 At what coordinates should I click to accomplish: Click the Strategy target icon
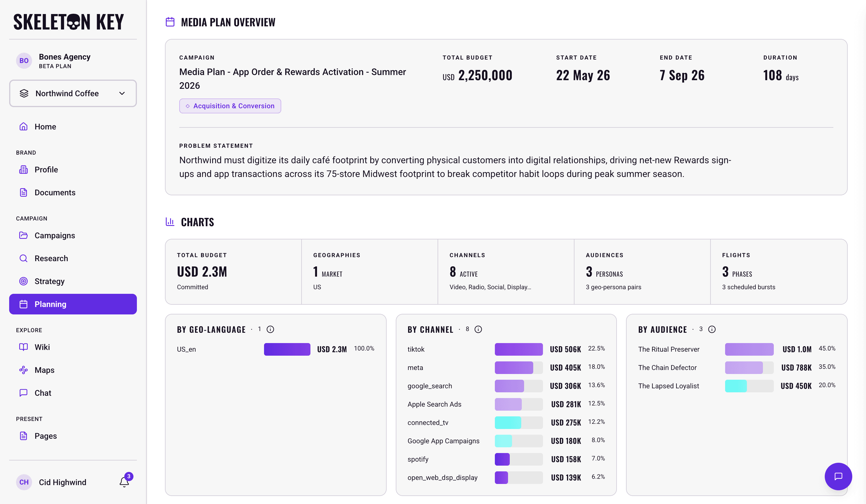(23, 281)
